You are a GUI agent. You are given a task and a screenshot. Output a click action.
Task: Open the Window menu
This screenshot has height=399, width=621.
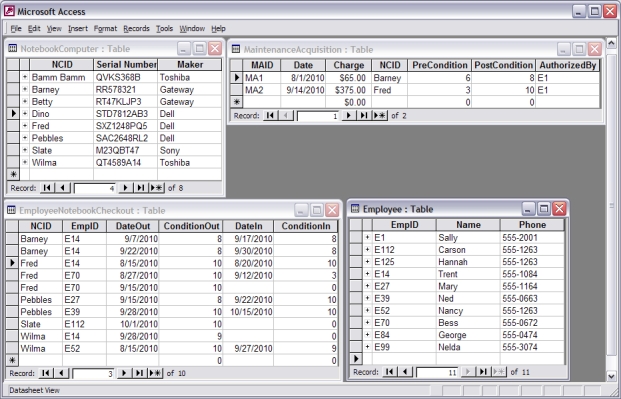(192, 29)
